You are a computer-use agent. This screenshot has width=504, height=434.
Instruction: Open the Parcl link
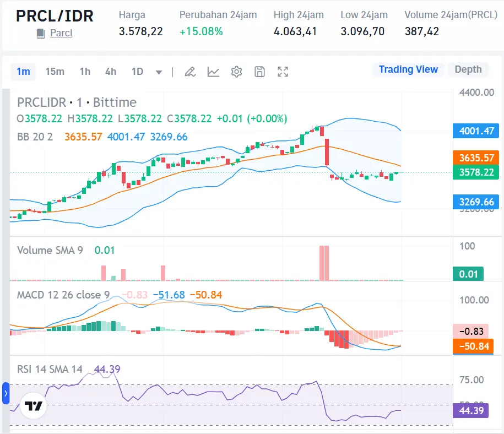coord(61,33)
